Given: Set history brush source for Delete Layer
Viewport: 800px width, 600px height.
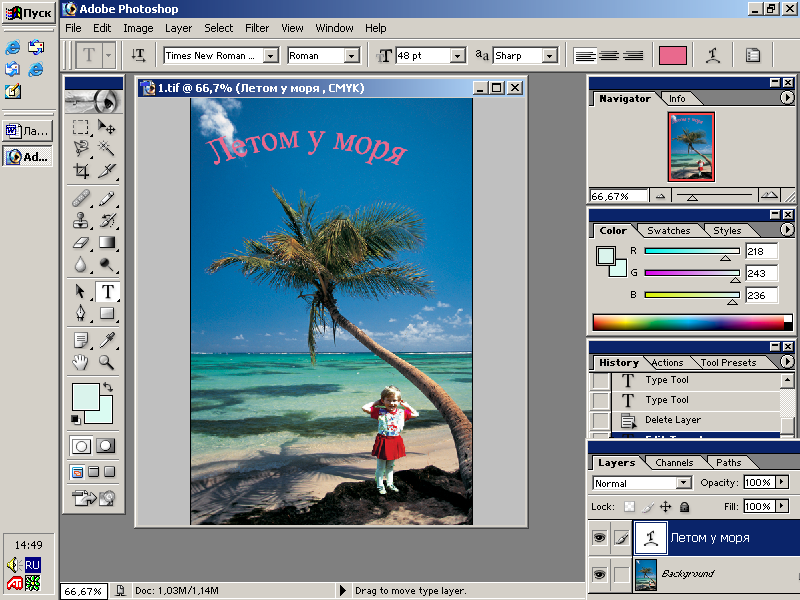Looking at the screenshot, I should click(x=601, y=420).
